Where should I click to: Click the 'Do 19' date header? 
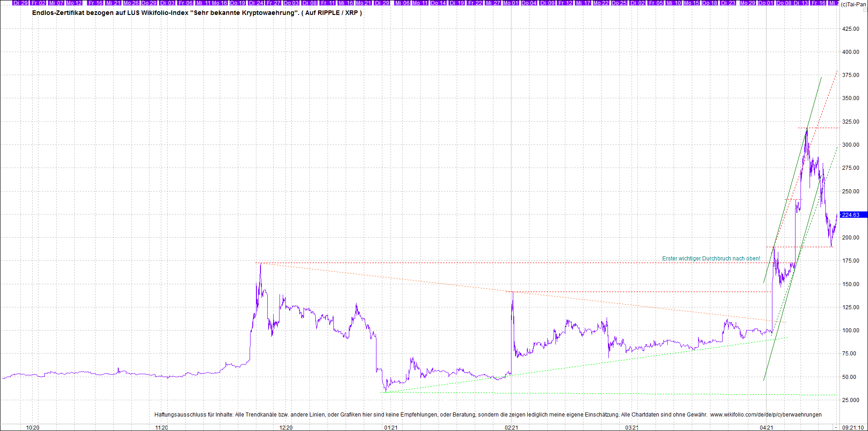(238, 3)
